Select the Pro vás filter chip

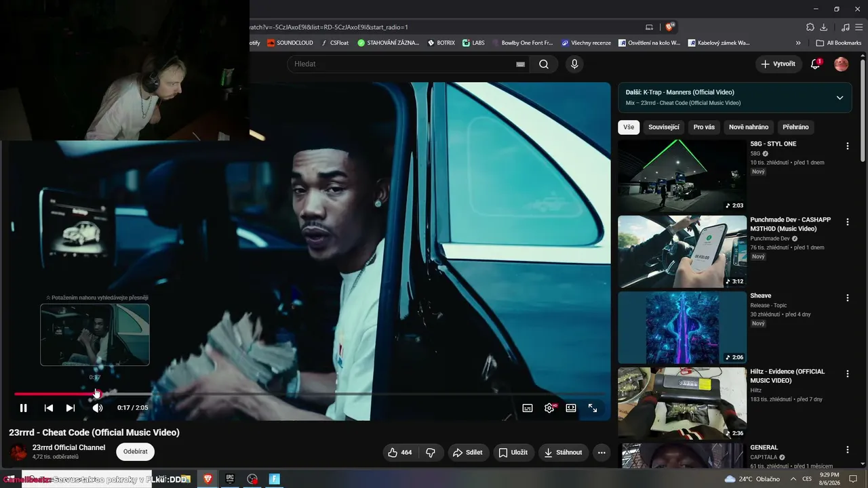pyautogui.click(x=704, y=127)
